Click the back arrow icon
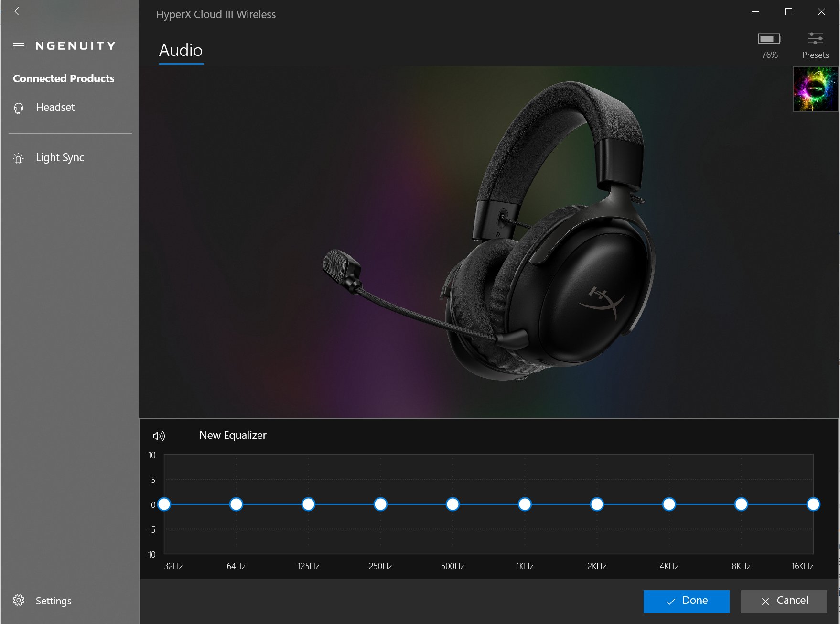This screenshot has width=840, height=624. point(19,11)
